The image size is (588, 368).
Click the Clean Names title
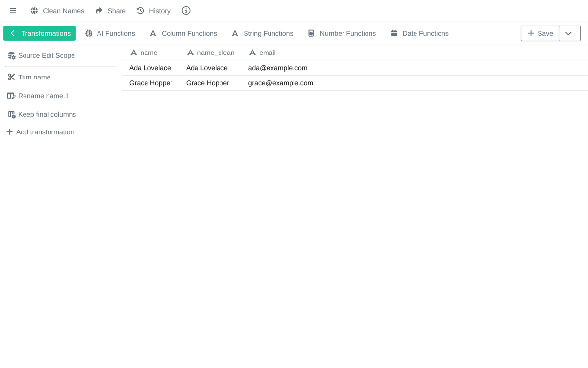point(64,11)
